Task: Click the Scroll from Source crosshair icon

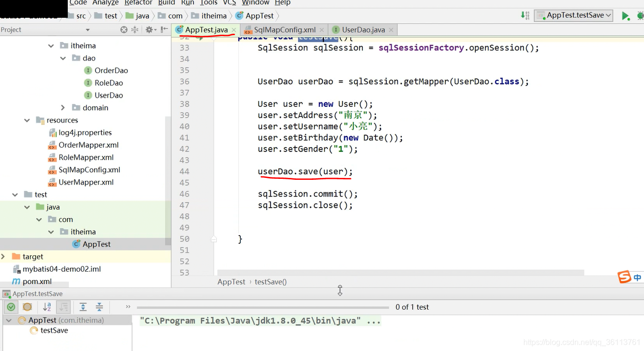Action: (124, 29)
